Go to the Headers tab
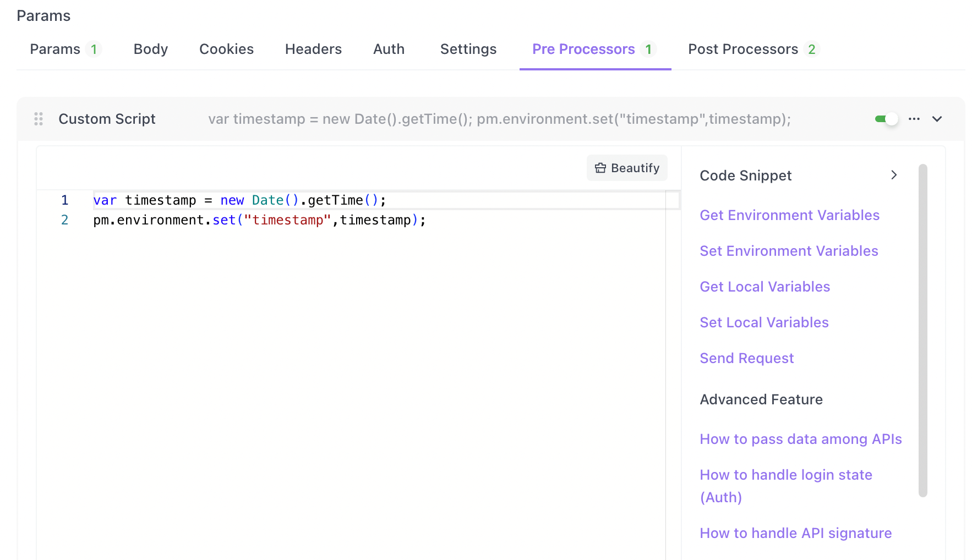 (x=313, y=50)
